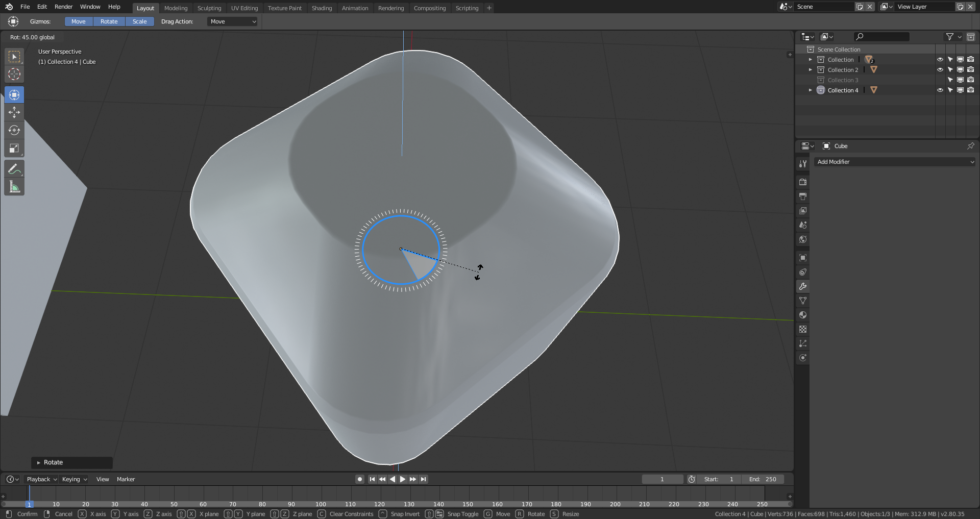Toggle Scale gizmo button
This screenshot has width=980, height=519.
coord(139,21)
